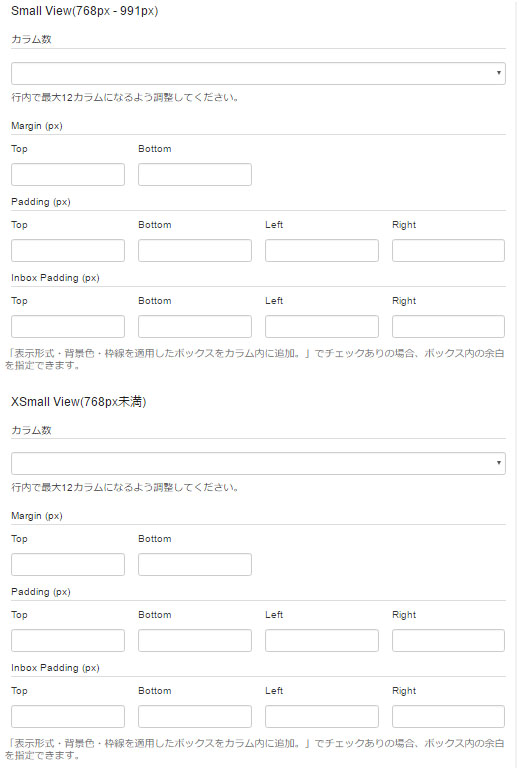The image size is (520, 770).
Task: Click XSmall View Inbox Padding Bottom field
Action: [x=195, y=716]
